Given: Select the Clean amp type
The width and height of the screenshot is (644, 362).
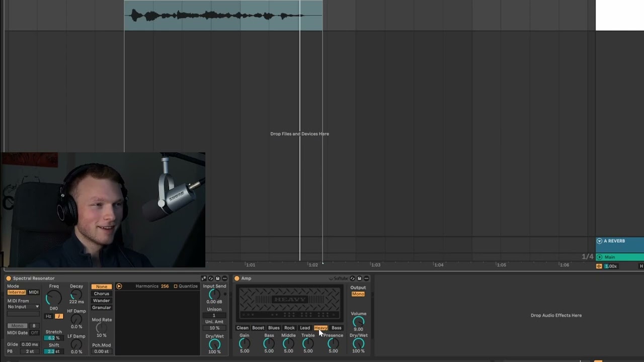Looking at the screenshot, I should (x=243, y=328).
